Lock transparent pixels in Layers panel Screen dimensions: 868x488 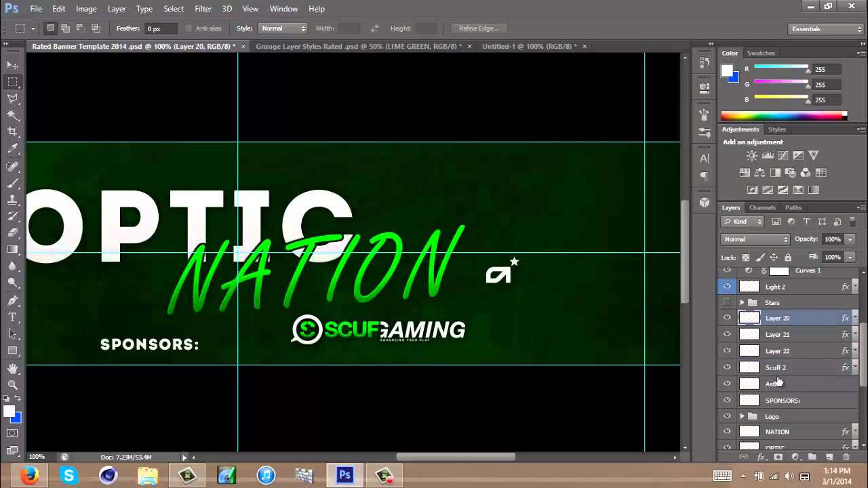[x=746, y=258]
